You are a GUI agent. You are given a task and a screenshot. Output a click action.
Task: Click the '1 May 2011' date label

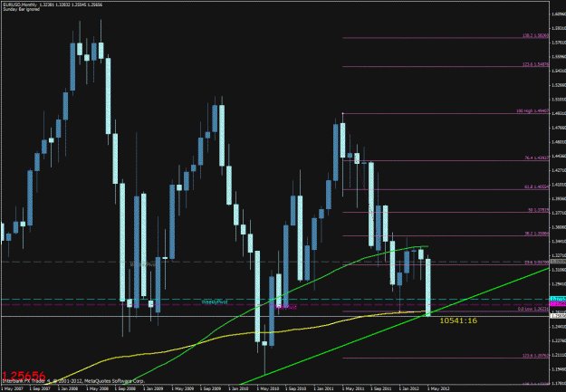352,388
